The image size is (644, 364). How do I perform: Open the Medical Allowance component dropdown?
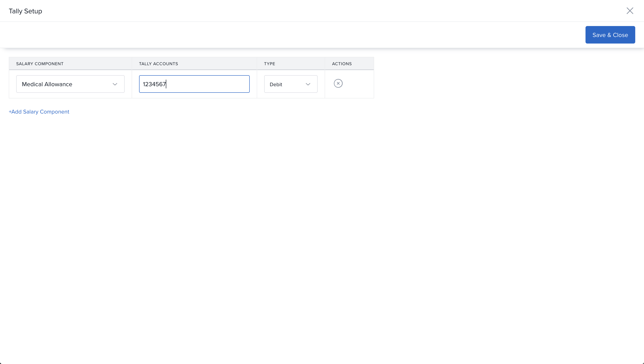coord(70,84)
